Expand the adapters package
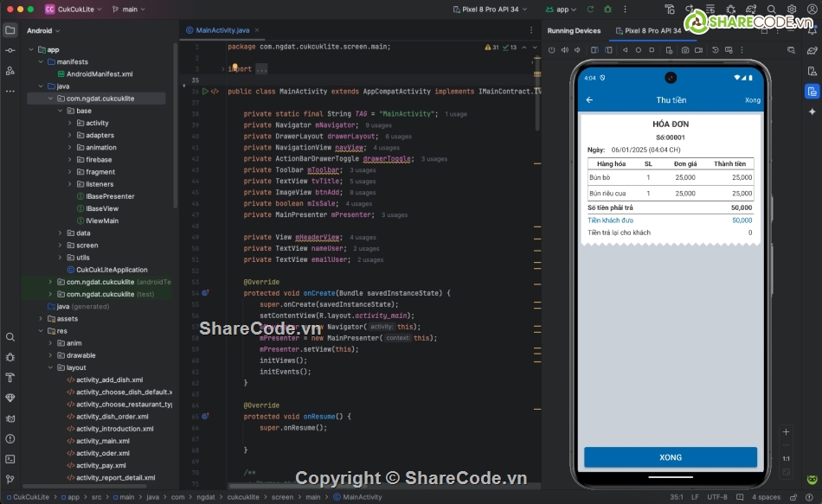 click(70, 135)
